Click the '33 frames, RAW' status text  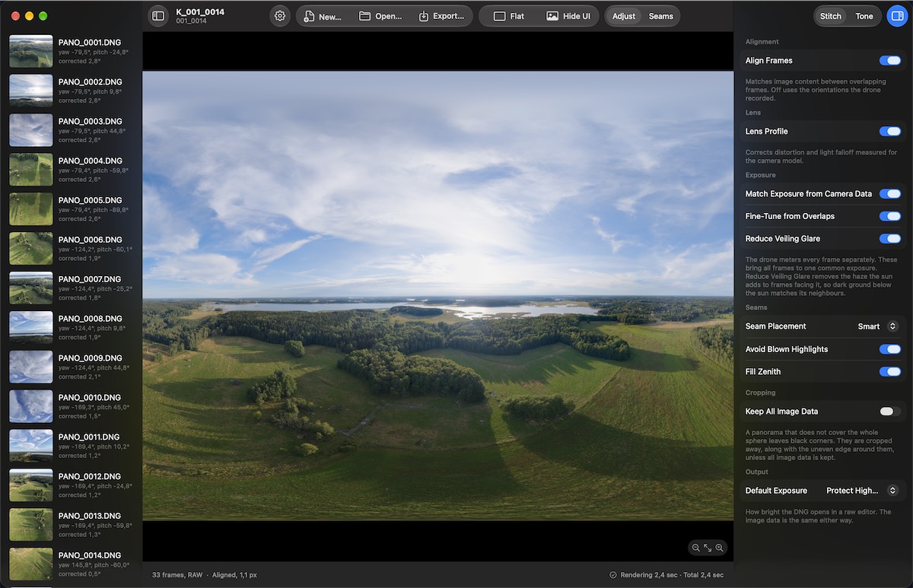click(177, 575)
